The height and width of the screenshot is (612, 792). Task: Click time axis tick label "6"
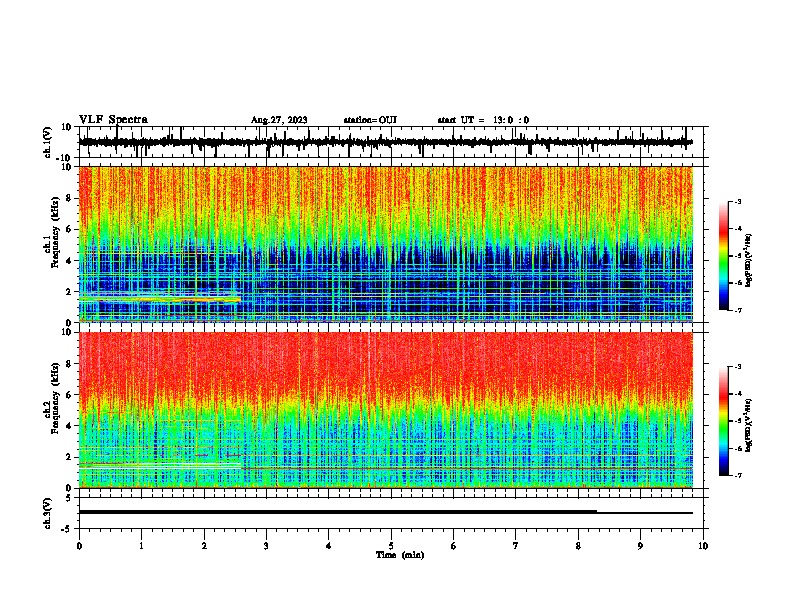point(453,546)
